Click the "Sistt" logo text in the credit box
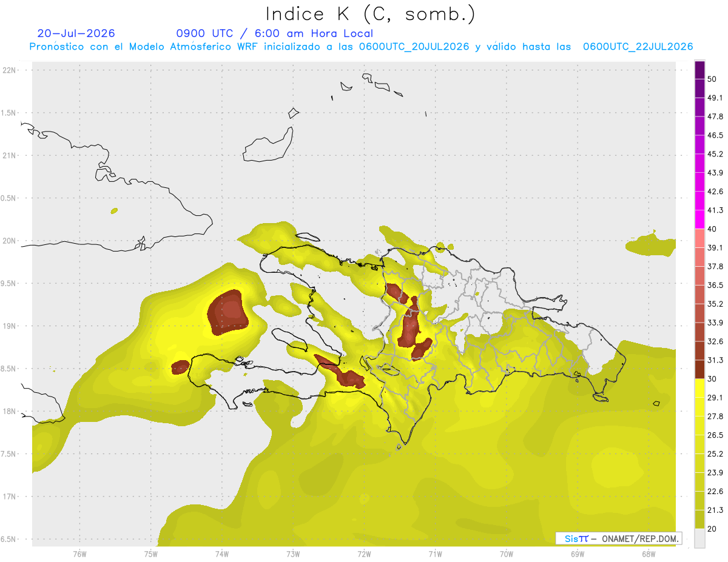The image size is (728, 562). 576,538
